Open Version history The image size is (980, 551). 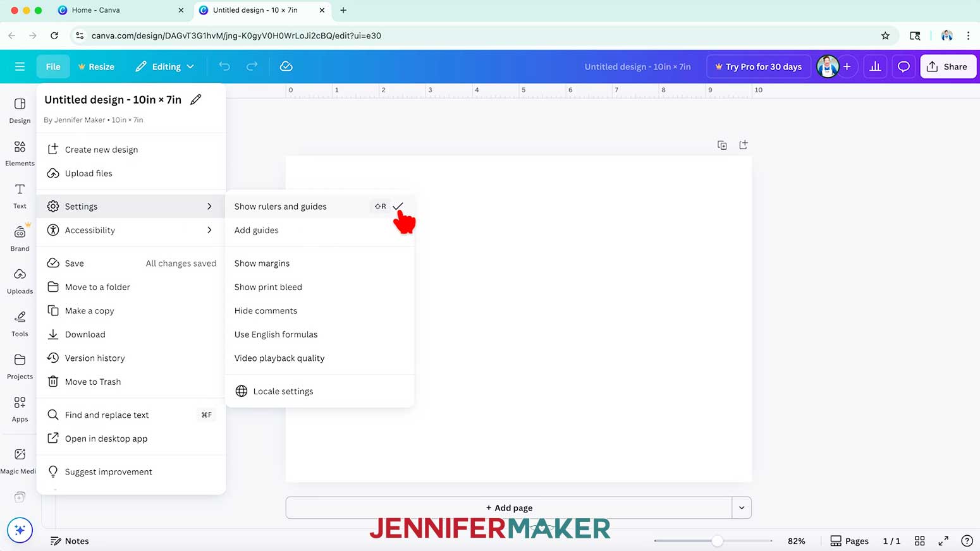pyautogui.click(x=131, y=358)
